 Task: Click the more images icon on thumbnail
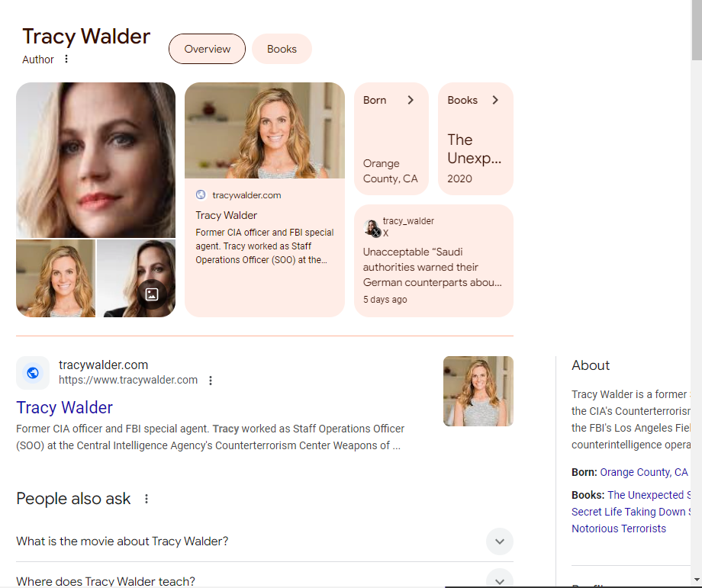(152, 294)
